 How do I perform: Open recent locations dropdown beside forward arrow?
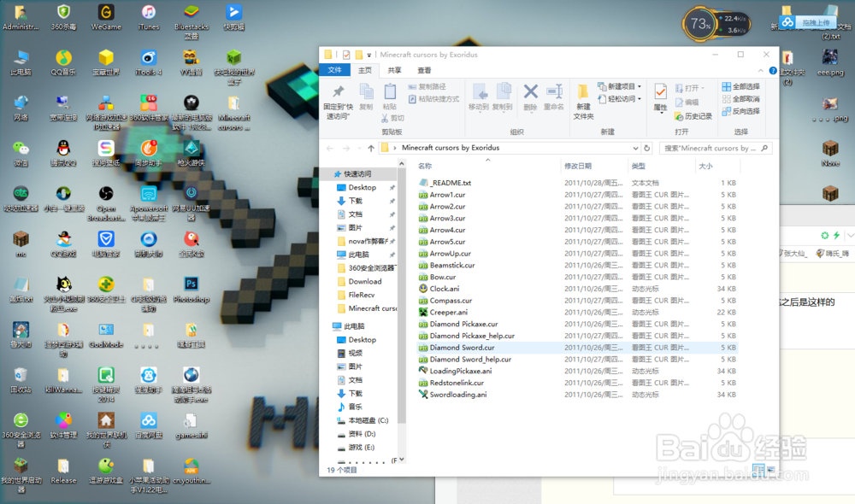coord(359,148)
